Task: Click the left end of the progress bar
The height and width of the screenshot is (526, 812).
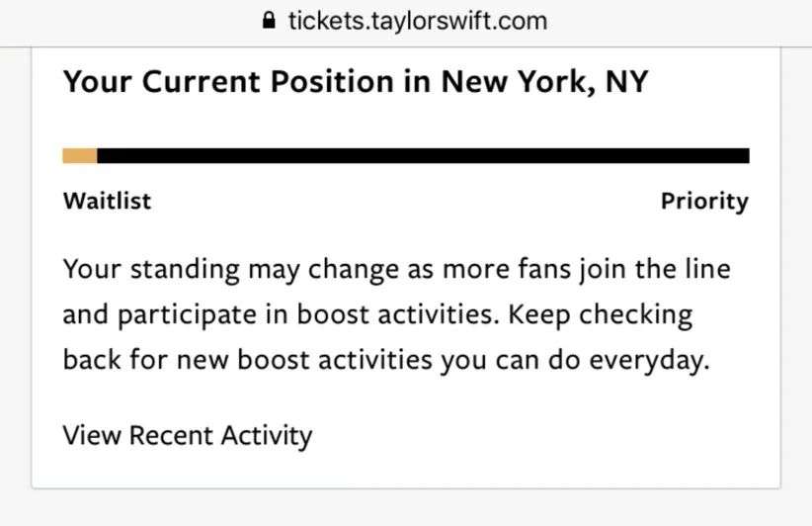Action: point(68,155)
